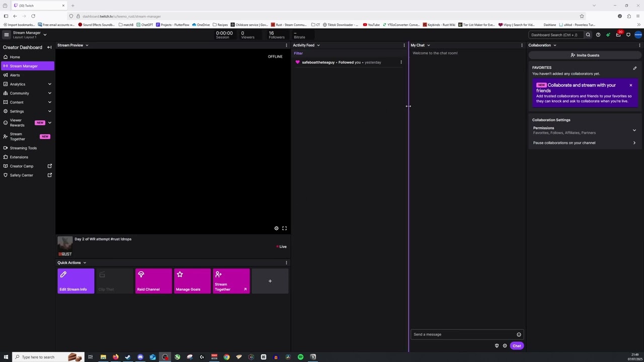Open Stream Together in sidebar
Image resolution: width=644 pixels, height=362 pixels.
pos(28,136)
